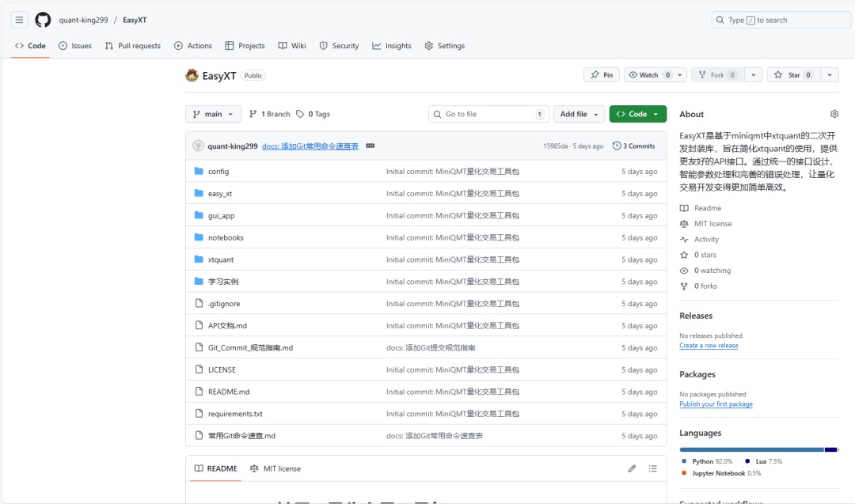Select the README tab in file viewer
The height and width of the screenshot is (504, 855).
[x=216, y=468]
